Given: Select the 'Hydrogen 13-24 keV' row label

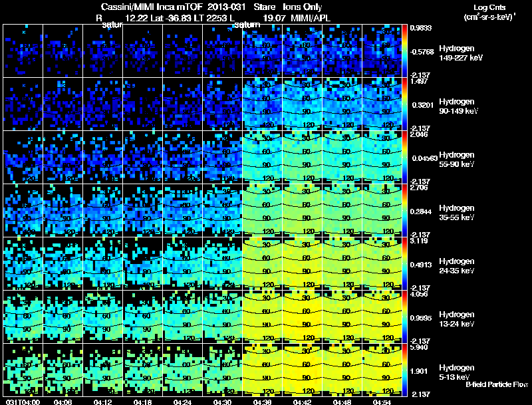Looking at the screenshot, I should pyautogui.click(x=457, y=319).
